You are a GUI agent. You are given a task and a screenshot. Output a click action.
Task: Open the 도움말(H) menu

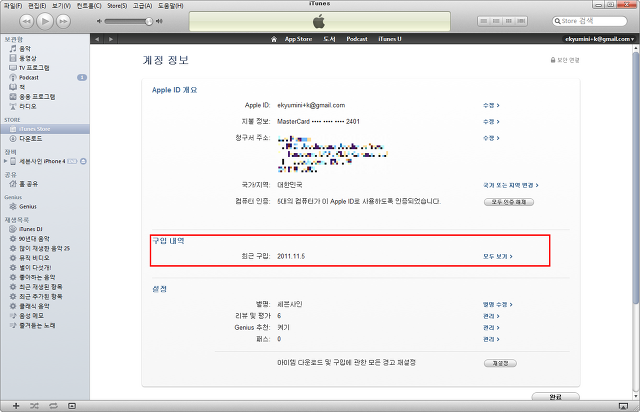pos(171,6)
